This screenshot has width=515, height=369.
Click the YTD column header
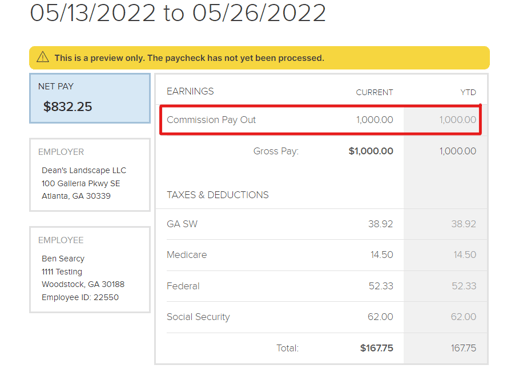coord(468,92)
